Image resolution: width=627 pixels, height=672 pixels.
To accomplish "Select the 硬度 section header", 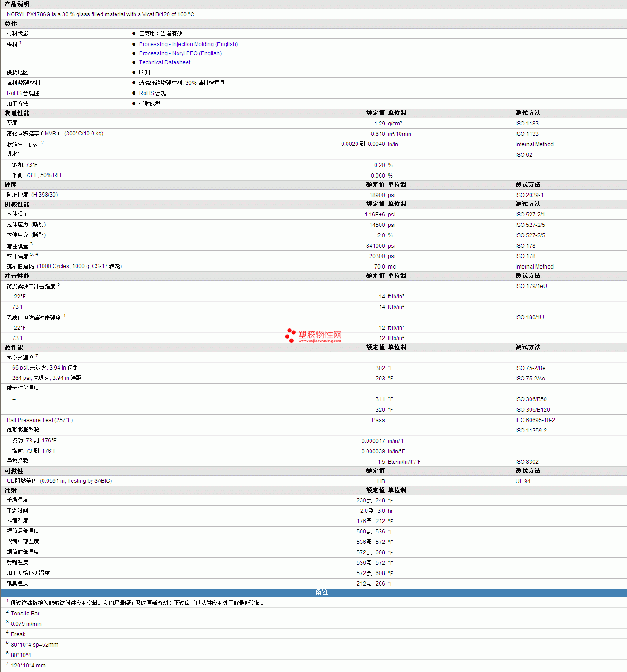I will tap(10, 185).
